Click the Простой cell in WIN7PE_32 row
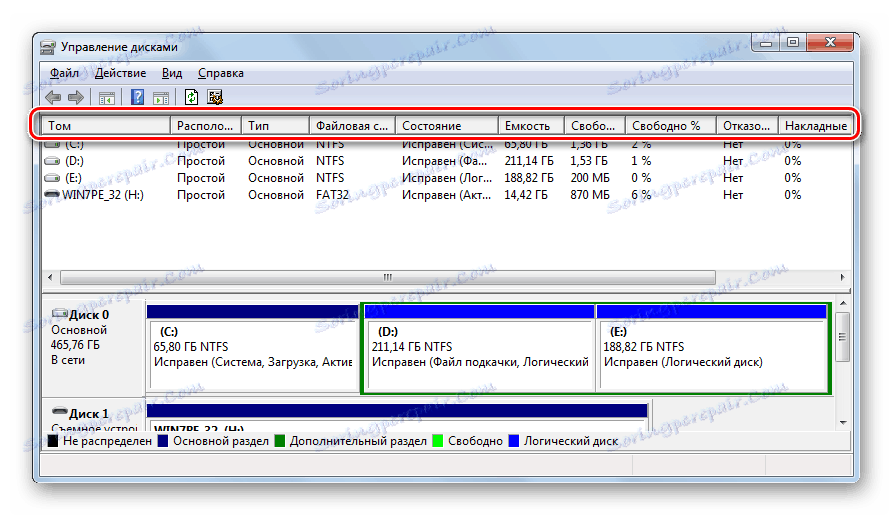 tap(200, 195)
